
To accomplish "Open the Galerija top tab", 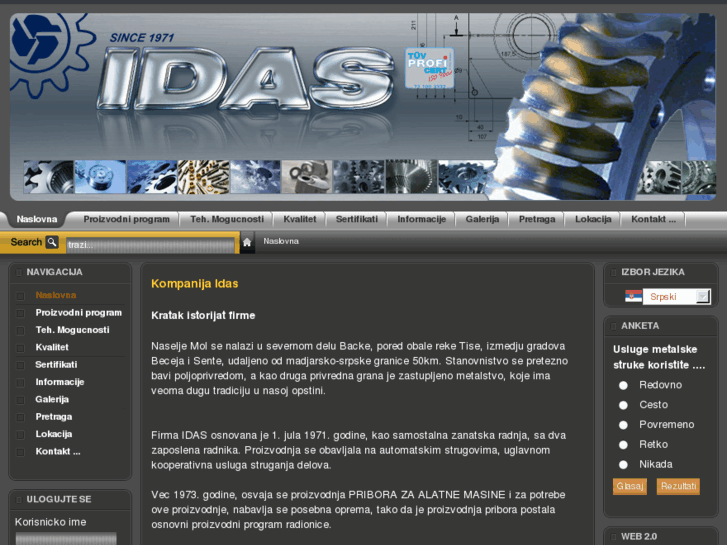I will [x=482, y=219].
